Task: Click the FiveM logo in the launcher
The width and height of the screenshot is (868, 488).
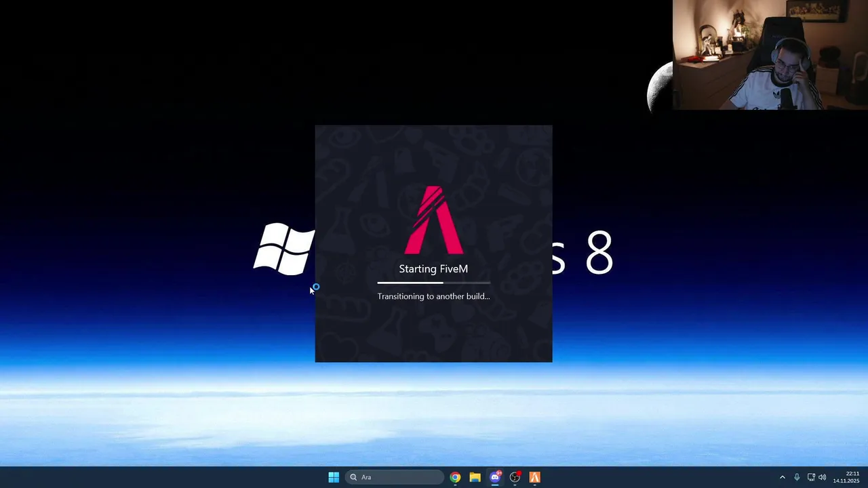Action: (x=434, y=220)
